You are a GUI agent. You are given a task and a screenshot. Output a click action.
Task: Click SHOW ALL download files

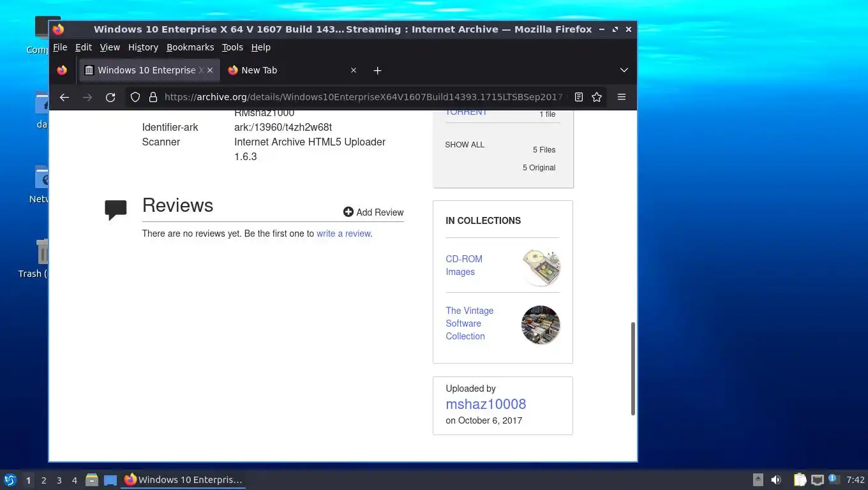(x=465, y=145)
